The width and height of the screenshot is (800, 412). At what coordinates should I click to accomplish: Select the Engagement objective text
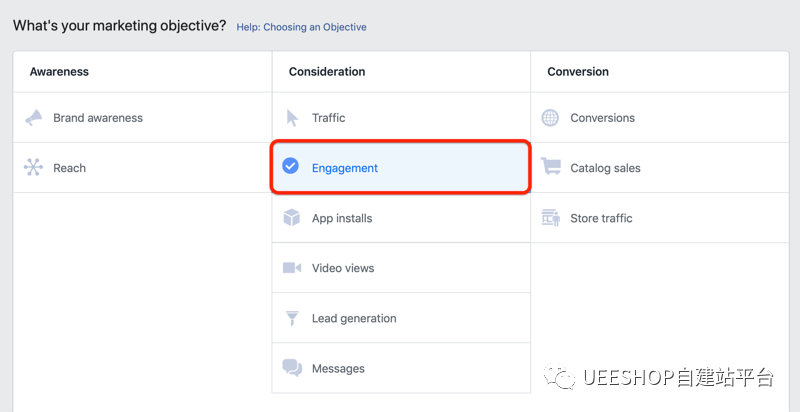pos(345,168)
